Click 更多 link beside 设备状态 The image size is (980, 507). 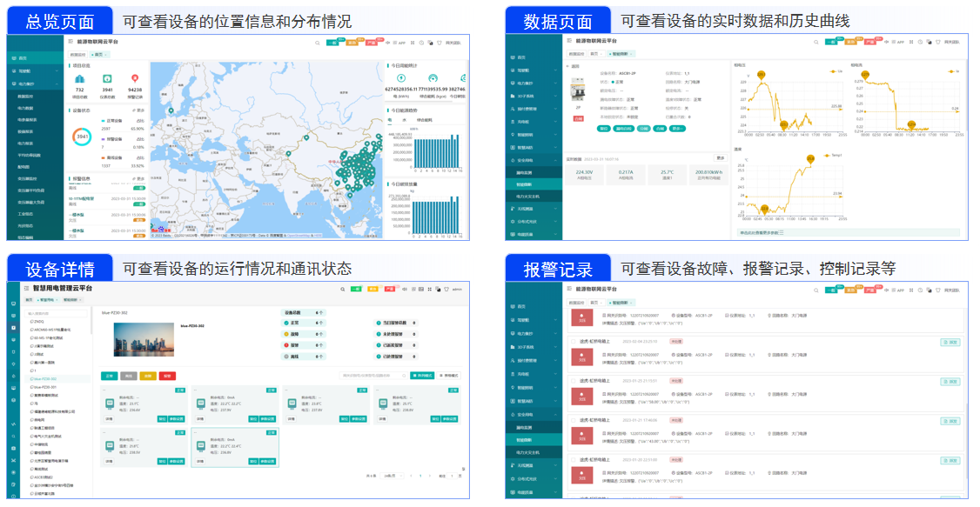pos(138,110)
